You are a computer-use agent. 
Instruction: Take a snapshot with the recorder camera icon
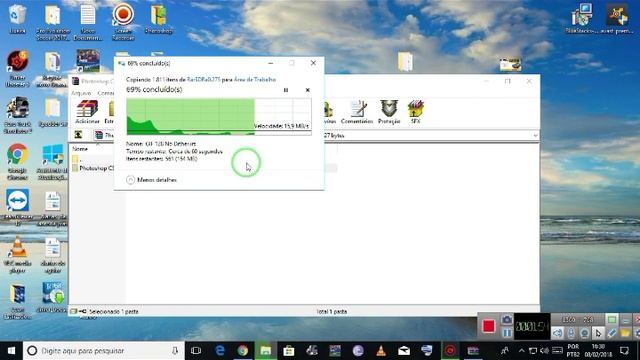coord(507,320)
